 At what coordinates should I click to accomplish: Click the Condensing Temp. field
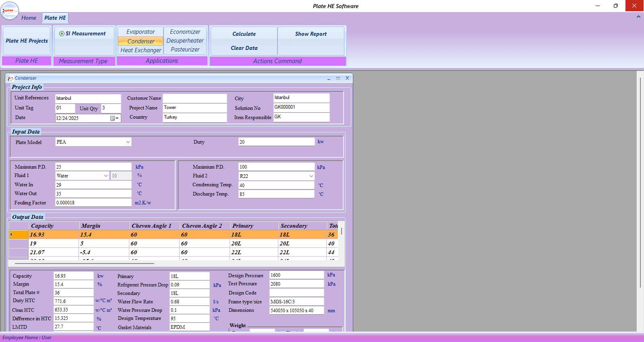pos(276,185)
